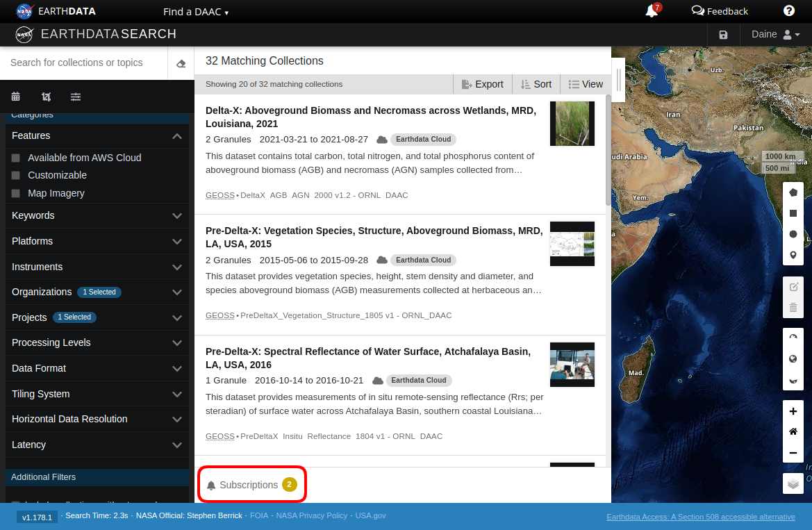Viewport: 812px width, 530px height.
Task: Click the v1.178.1 version label
Action: [38, 517]
